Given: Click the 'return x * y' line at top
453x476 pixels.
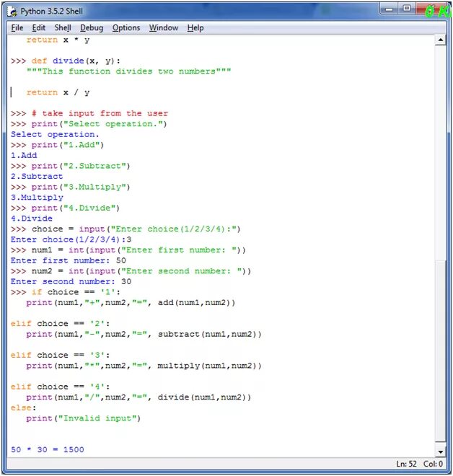Looking at the screenshot, I should pos(58,40).
